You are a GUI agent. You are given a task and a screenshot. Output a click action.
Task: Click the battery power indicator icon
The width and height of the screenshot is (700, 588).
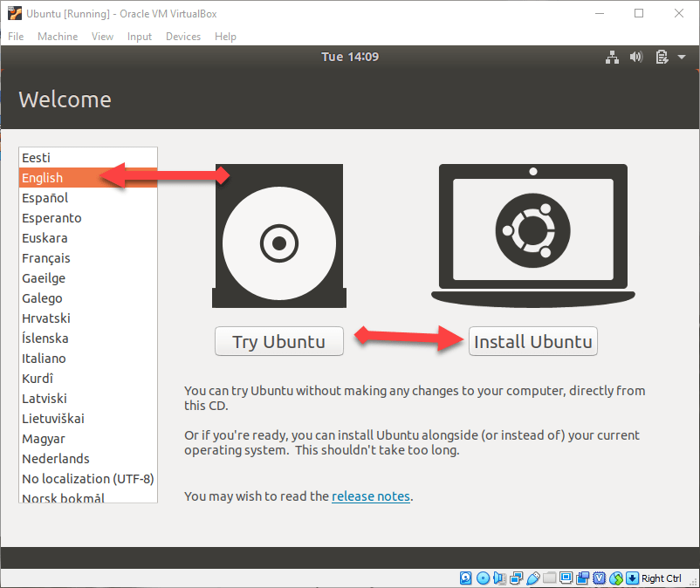click(662, 58)
